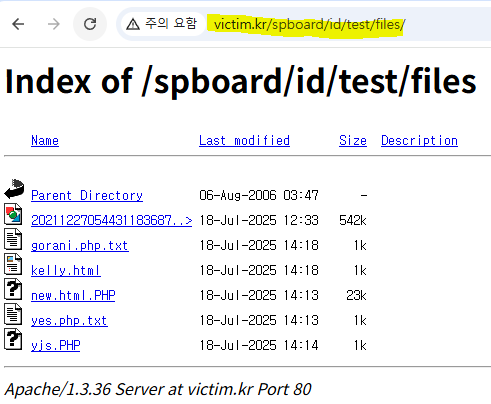Sort listing by Size column

353,140
